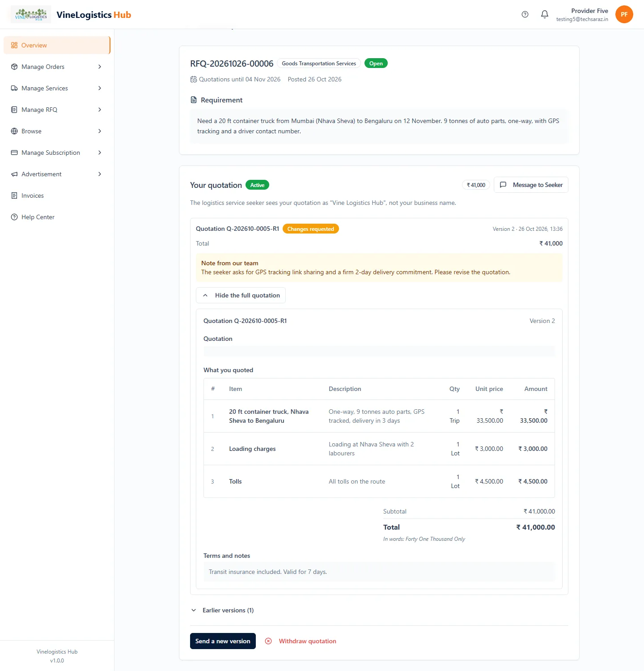Expand the Advertisement chevron
The width and height of the screenshot is (644, 671).
tap(100, 174)
